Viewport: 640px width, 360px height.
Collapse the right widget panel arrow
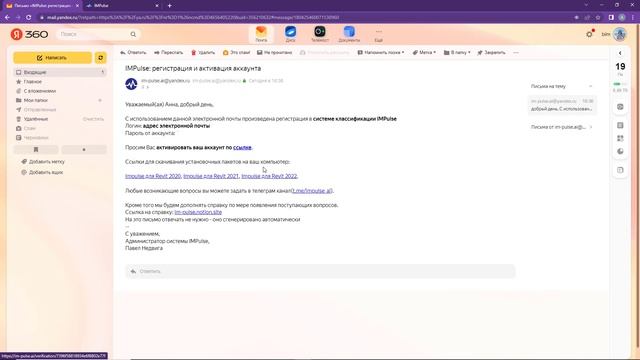[x=620, y=53]
